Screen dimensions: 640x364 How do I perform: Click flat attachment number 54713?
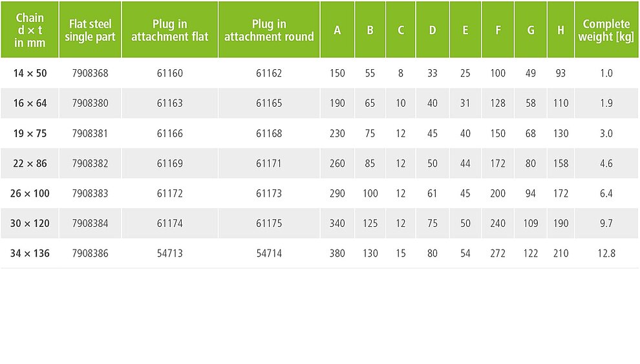tap(170, 253)
